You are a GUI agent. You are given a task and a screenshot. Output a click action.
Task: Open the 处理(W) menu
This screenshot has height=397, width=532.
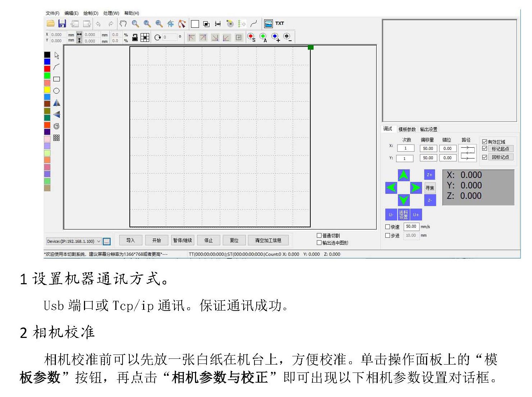point(111,13)
